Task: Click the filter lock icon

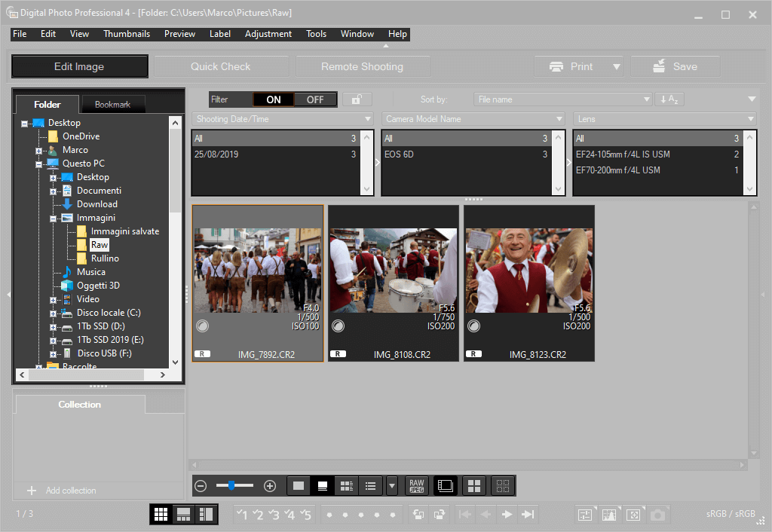Action: (357, 99)
